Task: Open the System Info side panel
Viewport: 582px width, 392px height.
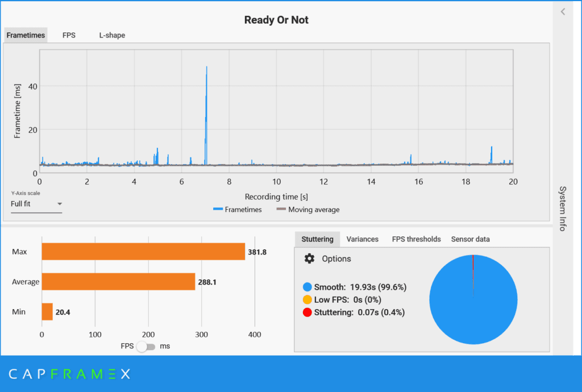Action: [563, 209]
